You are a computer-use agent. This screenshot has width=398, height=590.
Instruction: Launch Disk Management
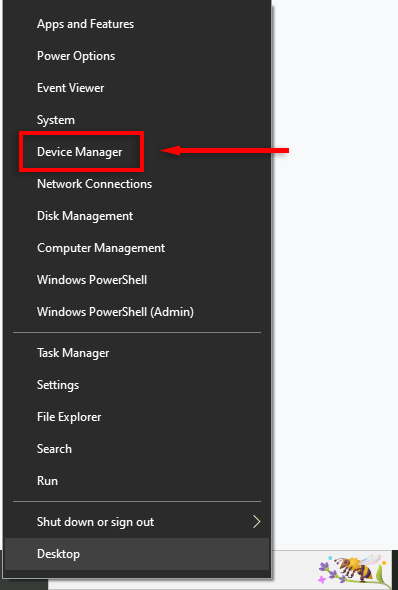(x=137, y=216)
